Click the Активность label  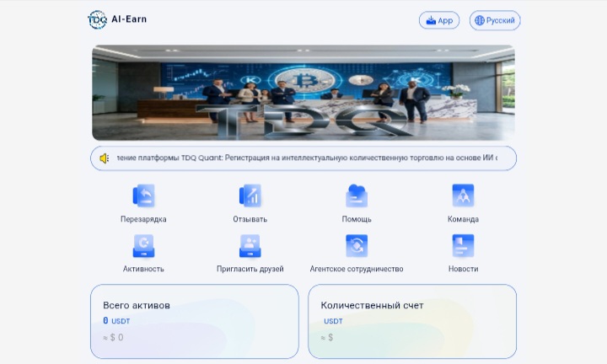pyautogui.click(x=143, y=269)
